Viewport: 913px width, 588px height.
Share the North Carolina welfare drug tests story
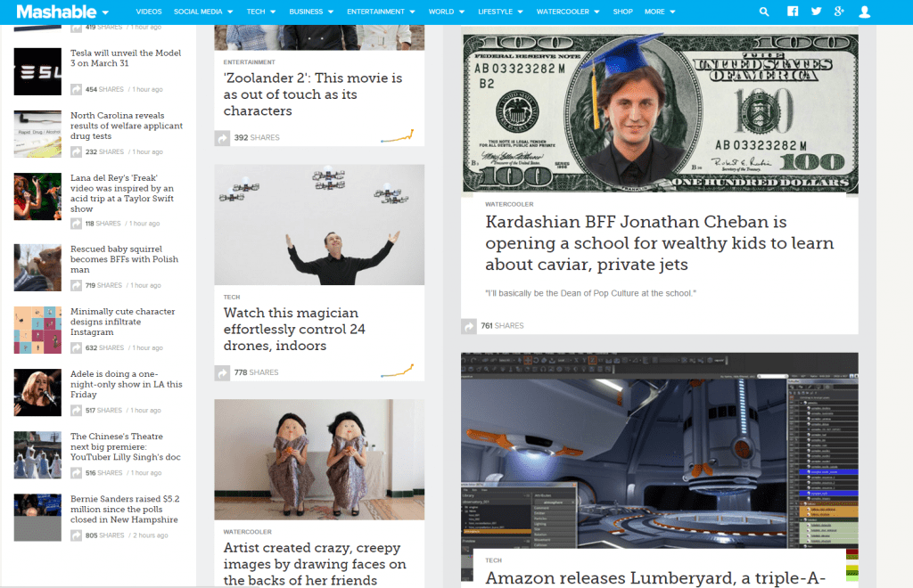tap(77, 151)
